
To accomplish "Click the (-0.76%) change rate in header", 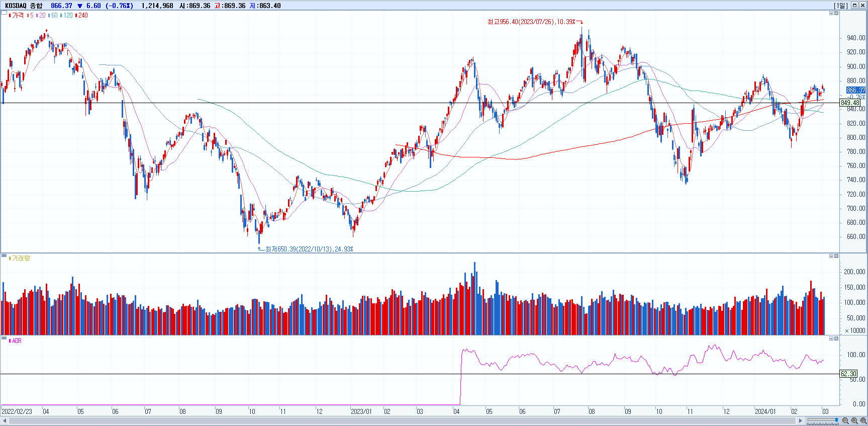I will click(120, 6).
